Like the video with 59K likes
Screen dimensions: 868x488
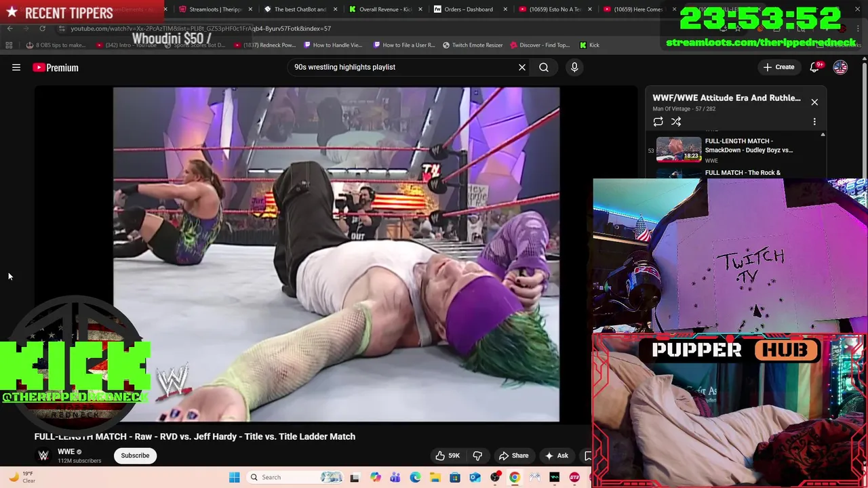tap(448, 455)
